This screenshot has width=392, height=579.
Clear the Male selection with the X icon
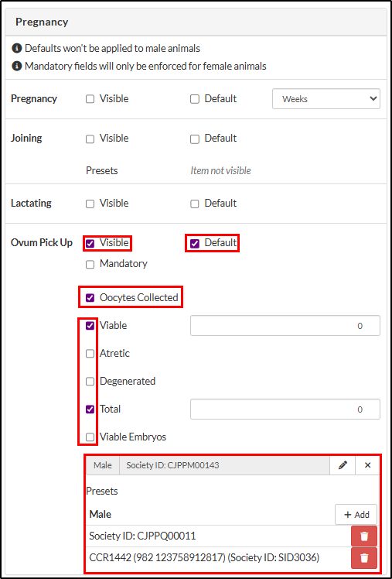tap(367, 465)
